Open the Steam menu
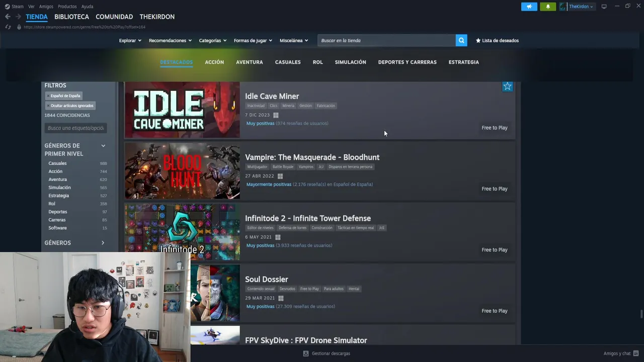Viewport: 644px width, 362px height. pos(18,7)
